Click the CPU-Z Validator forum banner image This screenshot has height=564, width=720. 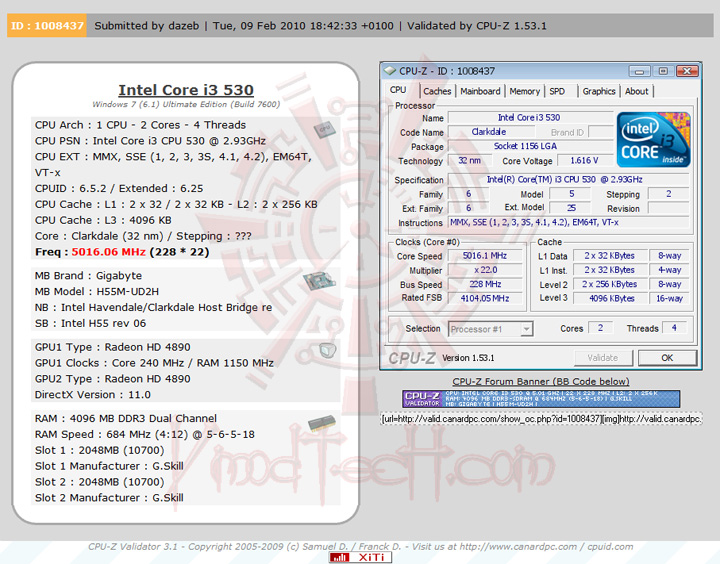tap(541, 399)
